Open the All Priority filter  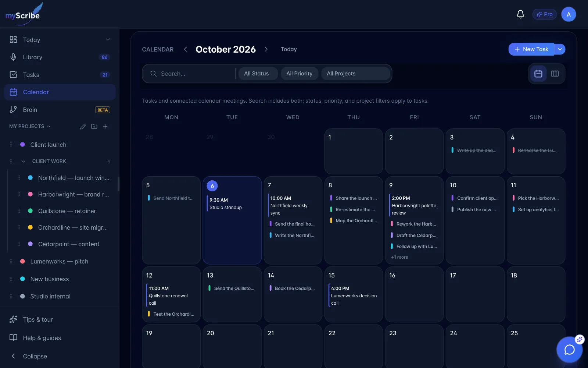click(300, 74)
